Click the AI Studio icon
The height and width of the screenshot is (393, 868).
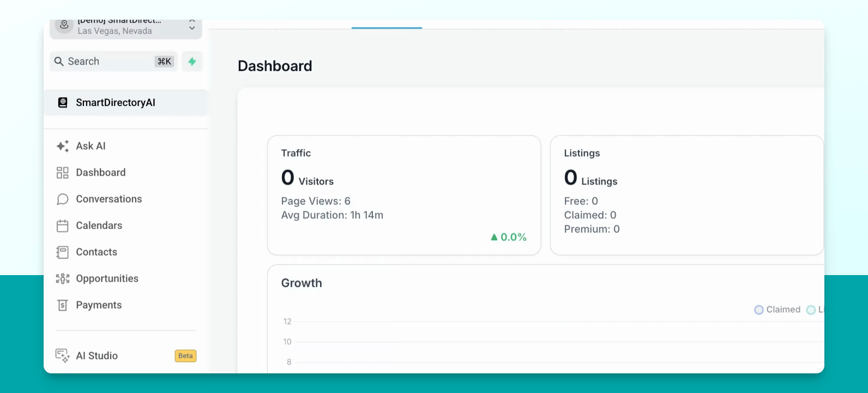pos(63,356)
